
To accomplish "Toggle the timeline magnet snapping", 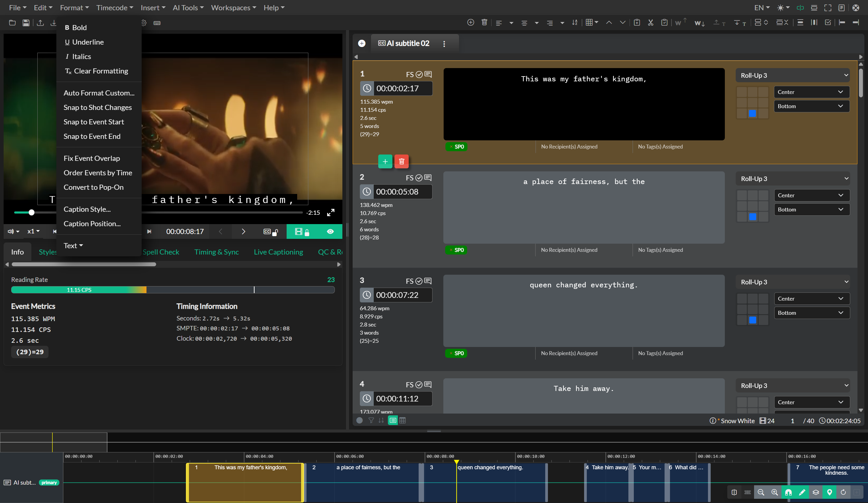I will coord(788,492).
